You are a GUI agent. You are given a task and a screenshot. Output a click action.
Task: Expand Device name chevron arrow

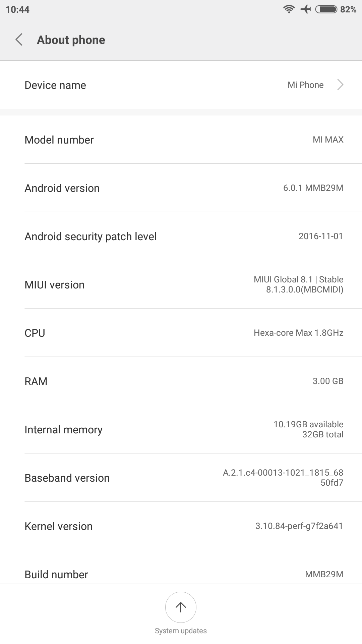click(340, 85)
